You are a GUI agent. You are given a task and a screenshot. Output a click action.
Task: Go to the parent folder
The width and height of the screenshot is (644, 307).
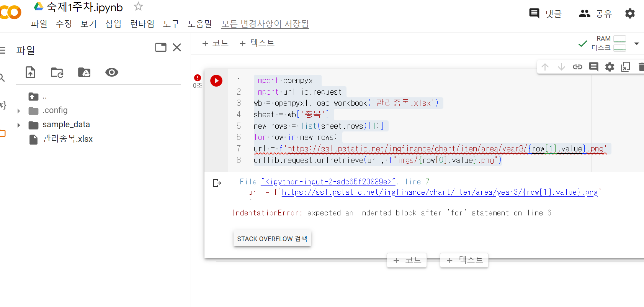pos(34,97)
